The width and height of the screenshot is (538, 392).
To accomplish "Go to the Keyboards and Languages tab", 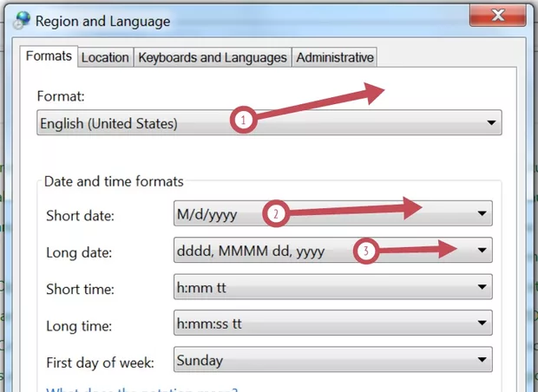I will click(x=213, y=58).
